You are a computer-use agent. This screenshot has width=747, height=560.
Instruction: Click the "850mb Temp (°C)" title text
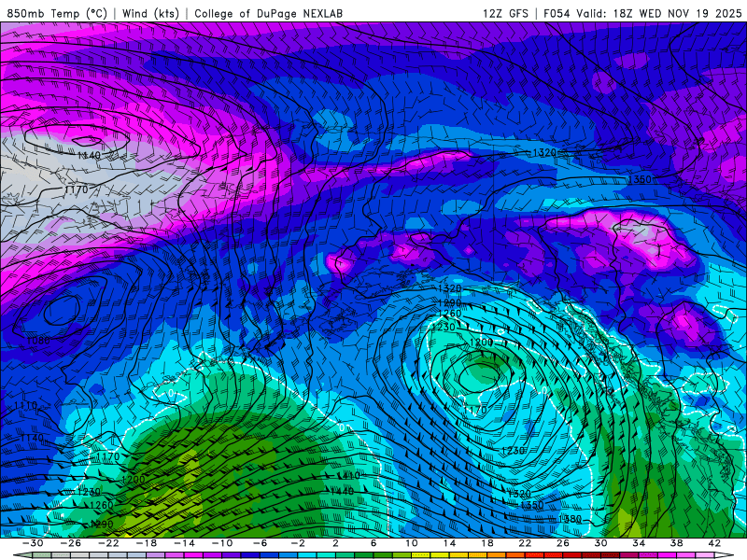(57, 13)
